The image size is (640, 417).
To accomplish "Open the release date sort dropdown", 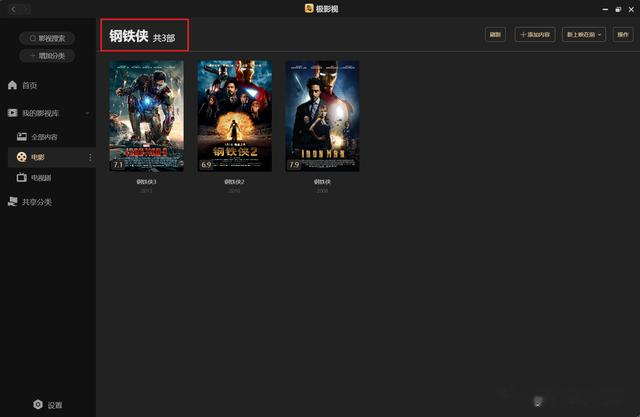I will (x=584, y=35).
